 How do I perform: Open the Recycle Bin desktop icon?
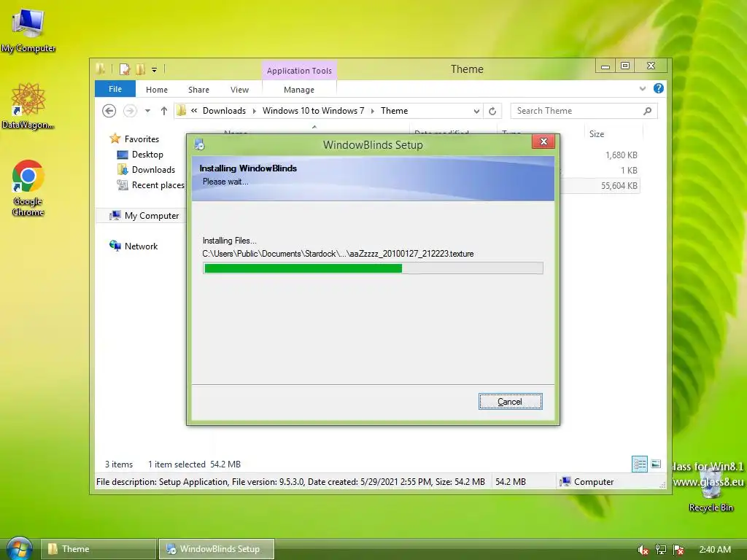[x=711, y=491]
